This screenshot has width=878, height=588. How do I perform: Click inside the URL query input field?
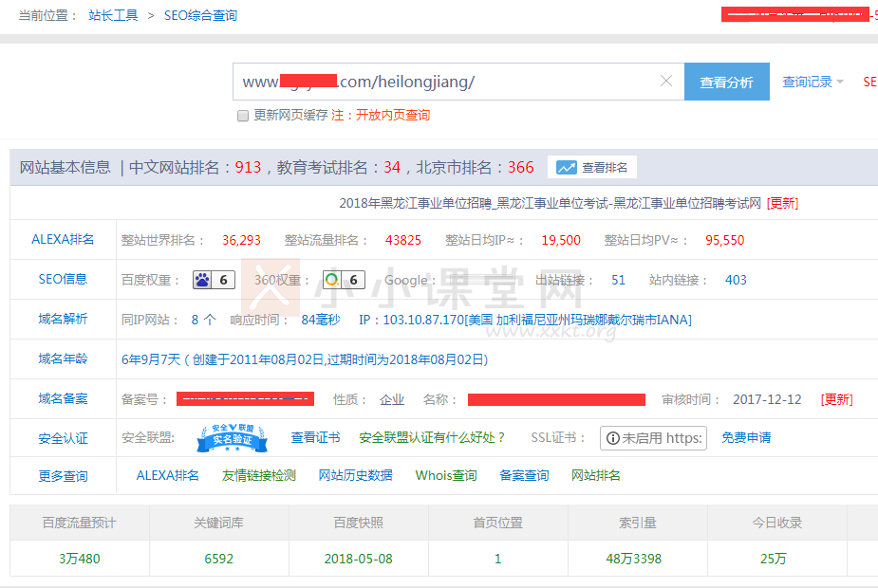pos(458,82)
